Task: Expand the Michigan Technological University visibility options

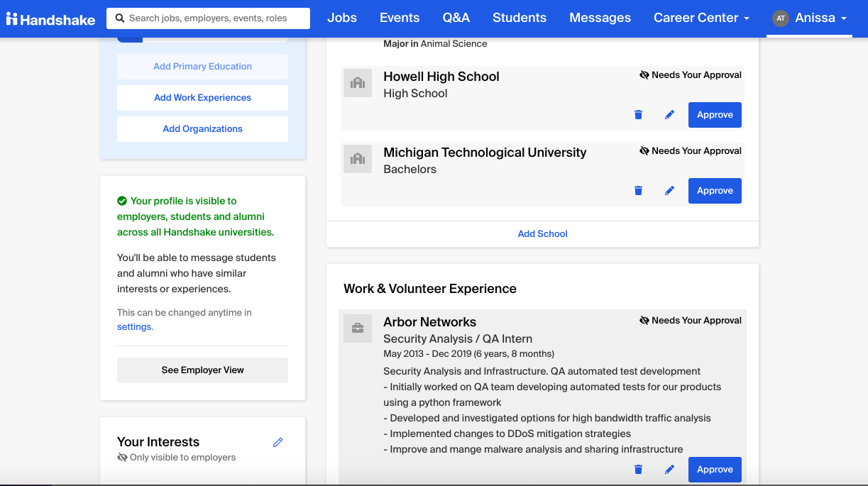Action: (644, 150)
